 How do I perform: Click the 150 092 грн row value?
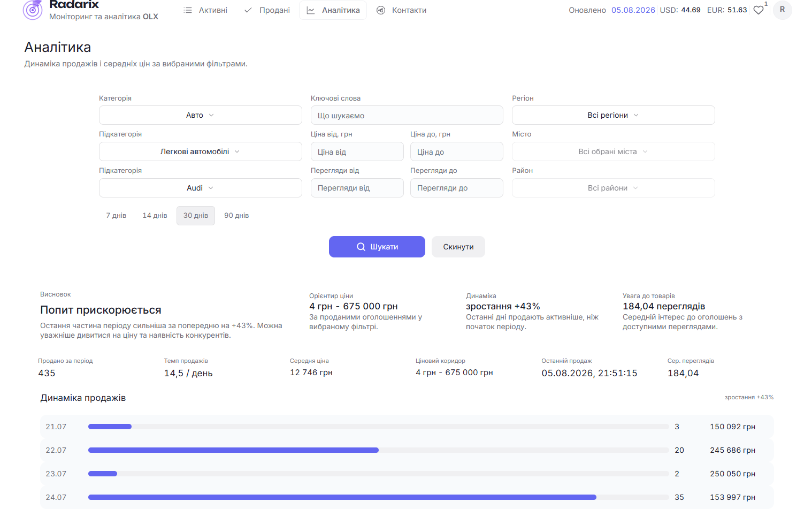(733, 427)
